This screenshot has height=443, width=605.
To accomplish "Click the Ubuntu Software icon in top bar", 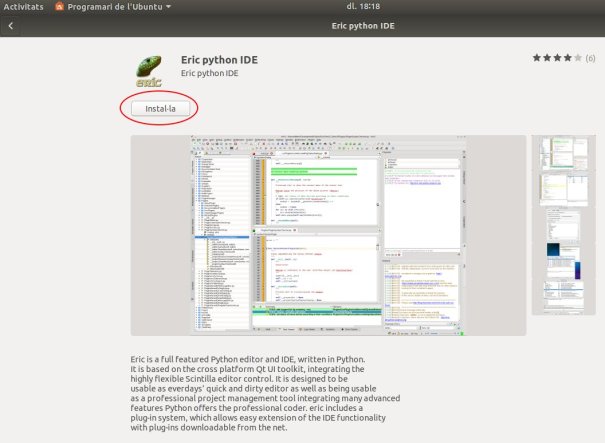I will (60, 7).
